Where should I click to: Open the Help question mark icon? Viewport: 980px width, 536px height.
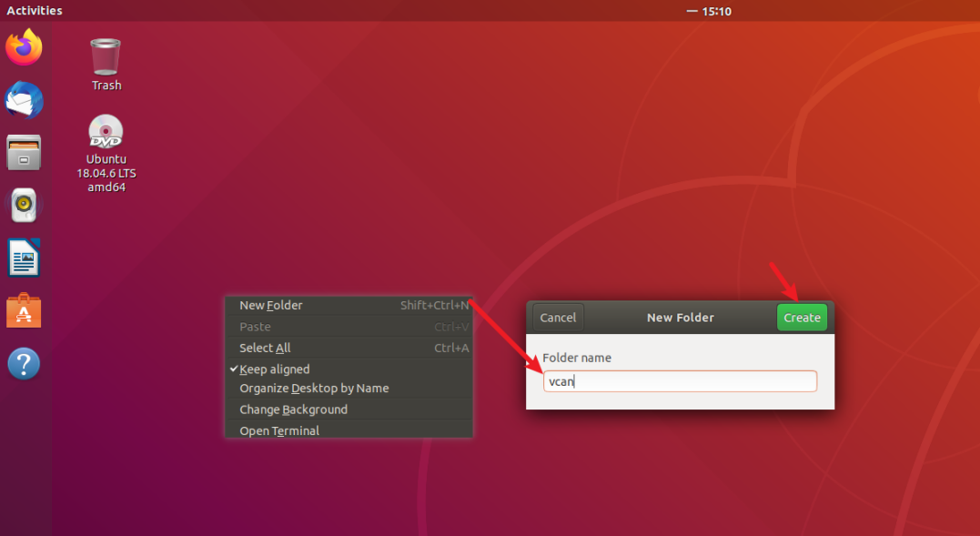pos(24,363)
